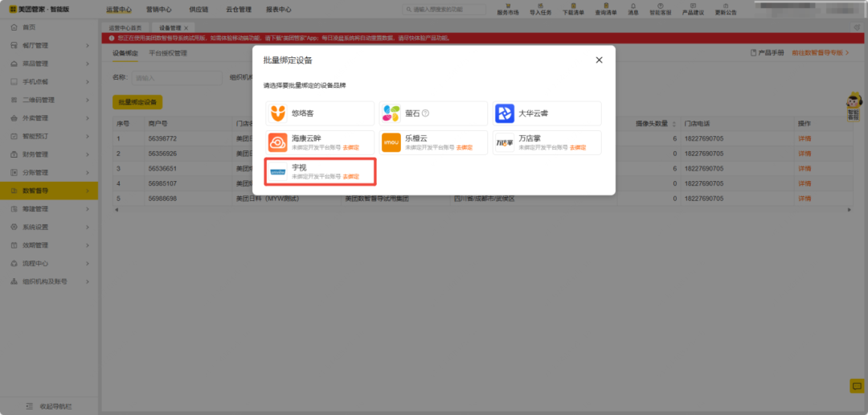Screen dimensions: 868x415
Task: Focus the top function search box
Action: pos(444,10)
